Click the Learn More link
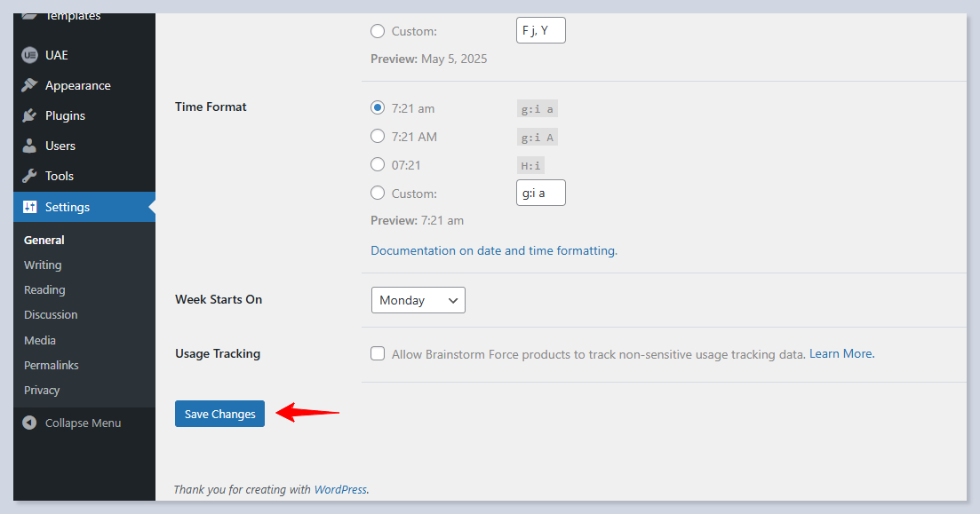 (x=841, y=353)
